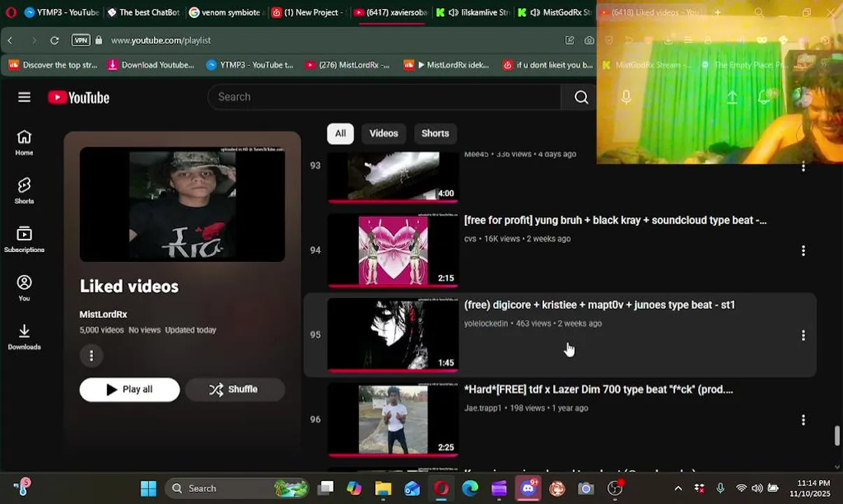Open Task View on the taskbar

(326, 489)
